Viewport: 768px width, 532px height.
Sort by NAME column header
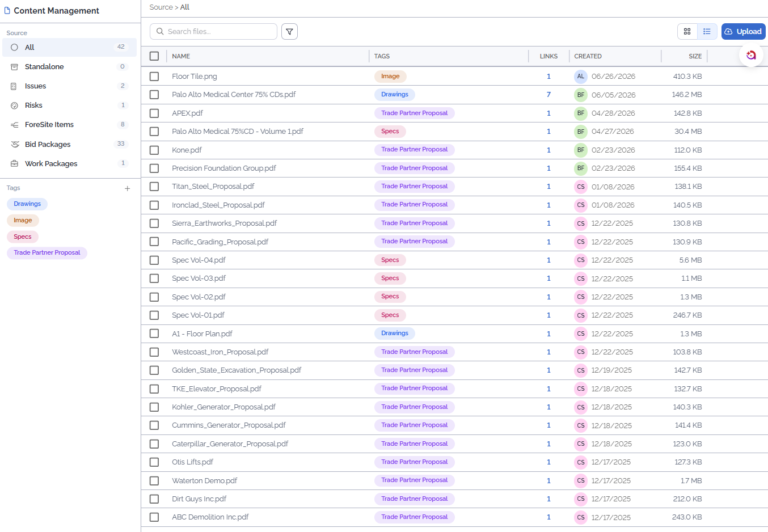[181, 56]
